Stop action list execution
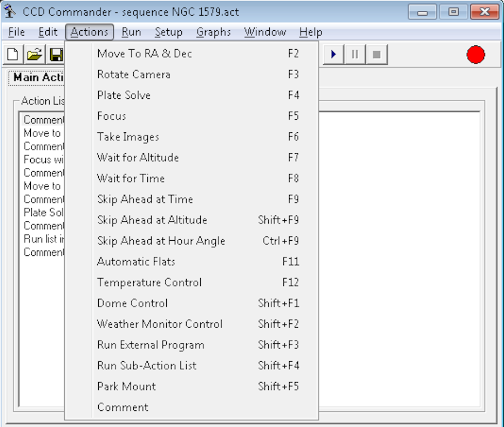 [x=376, y=53]
